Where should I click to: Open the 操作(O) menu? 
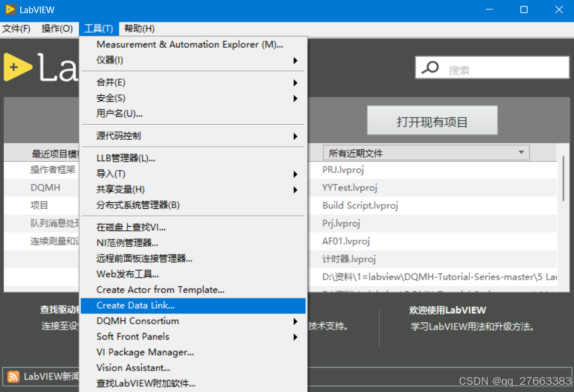57,29
